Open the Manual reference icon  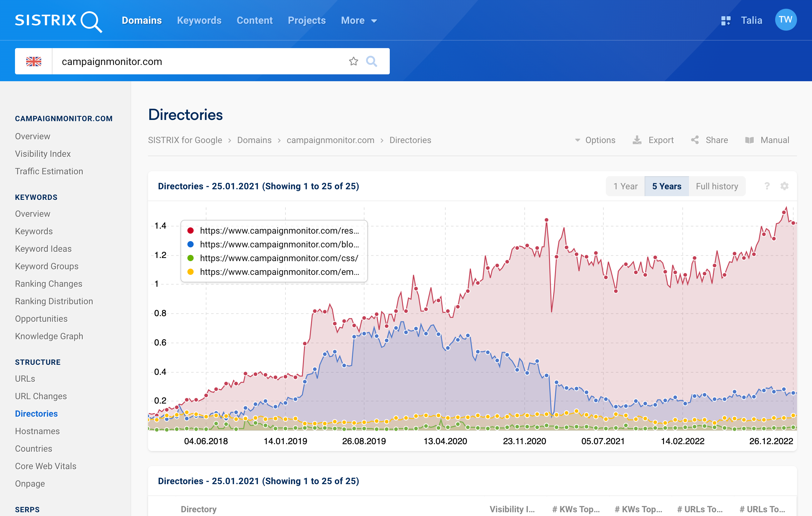pos(749,140)
